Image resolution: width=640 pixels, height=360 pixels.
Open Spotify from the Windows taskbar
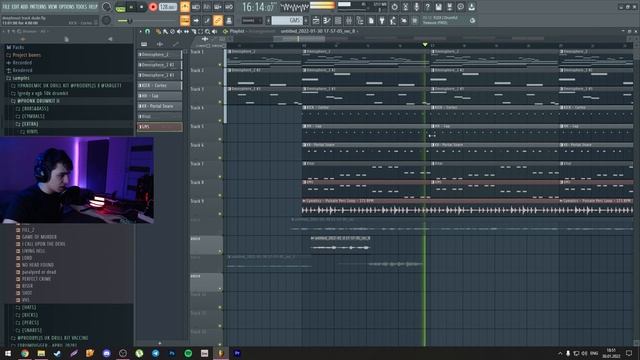[x=188, y=353]
